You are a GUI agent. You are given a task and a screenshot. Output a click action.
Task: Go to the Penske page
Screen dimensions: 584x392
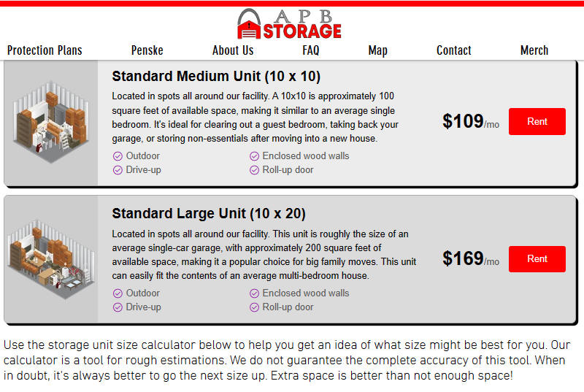pyautogui.click(x=147, y=50)
